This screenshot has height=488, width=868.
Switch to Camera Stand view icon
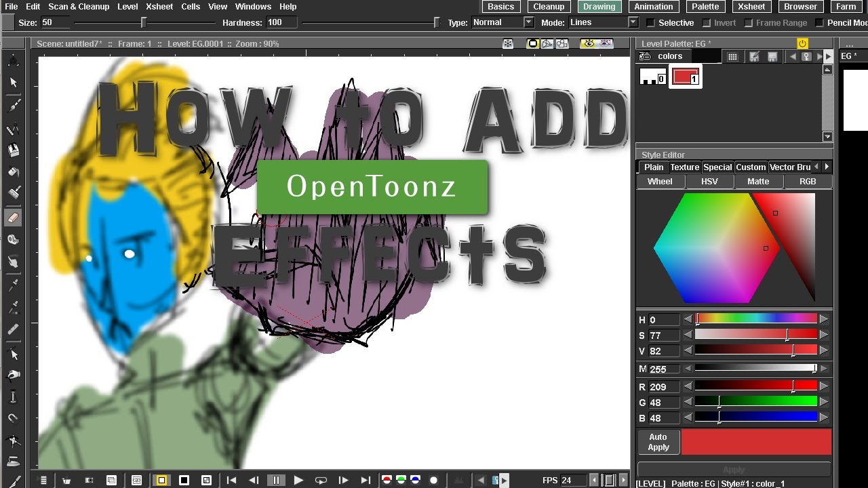[x=533, y=44]
